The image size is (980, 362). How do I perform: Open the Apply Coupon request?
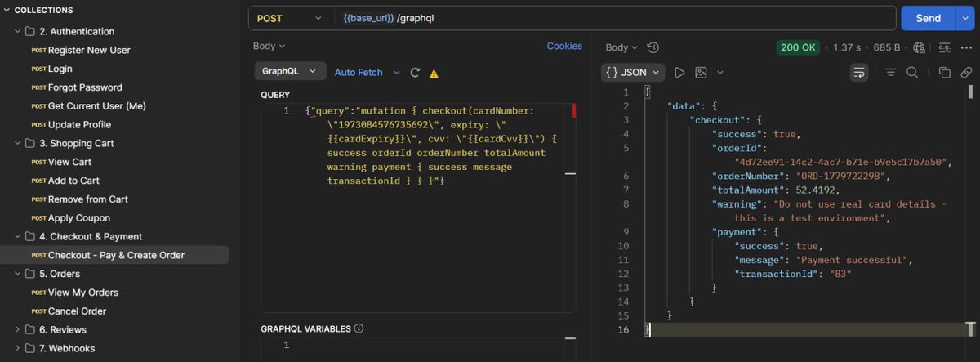click(x=79, y=218)
